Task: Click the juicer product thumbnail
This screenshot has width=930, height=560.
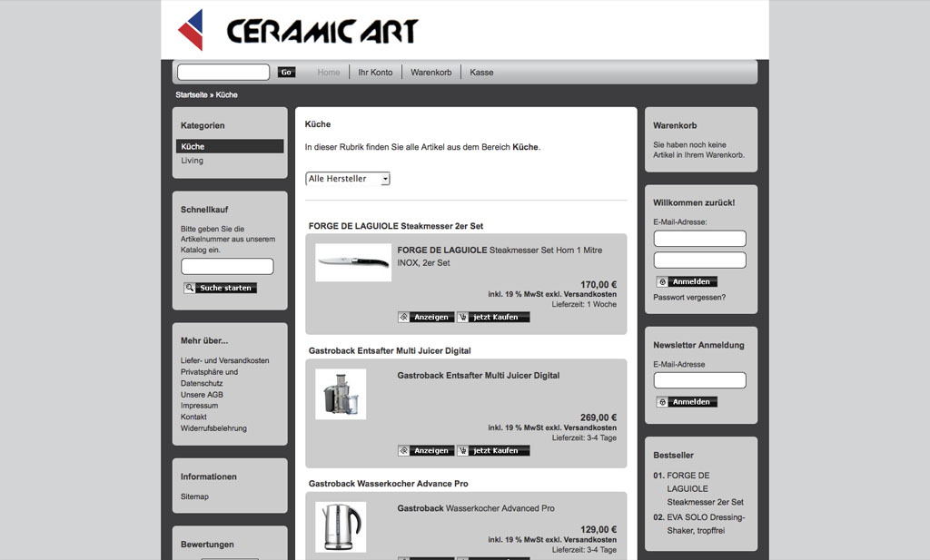Action: click(341, 394)
